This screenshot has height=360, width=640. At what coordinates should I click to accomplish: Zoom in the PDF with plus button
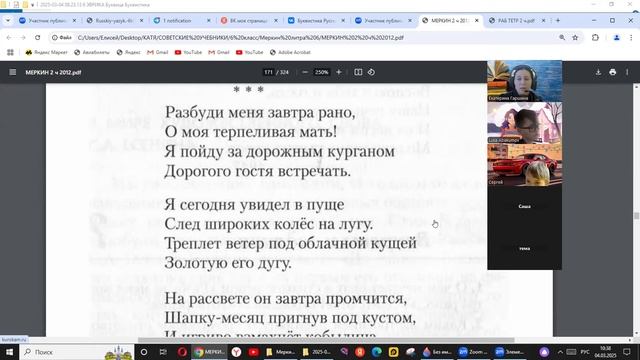(x=338, y=72)
